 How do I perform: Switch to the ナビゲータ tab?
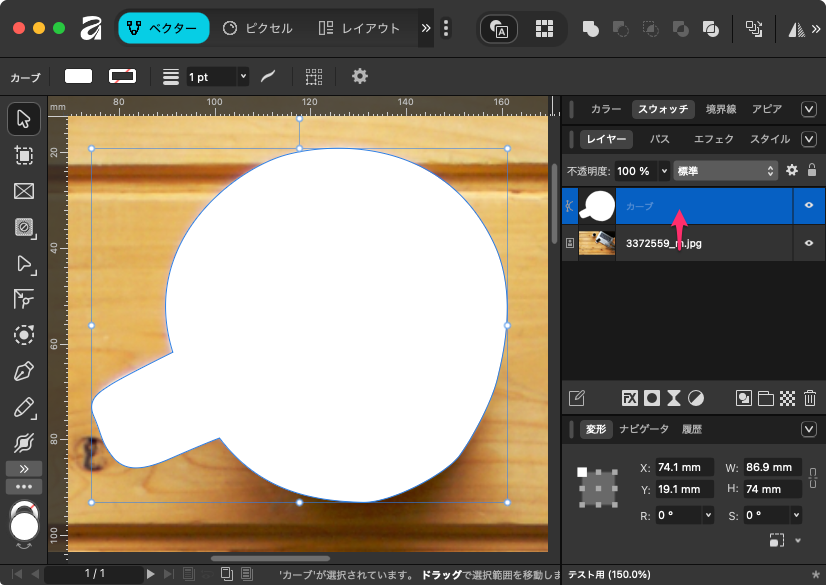644,429
